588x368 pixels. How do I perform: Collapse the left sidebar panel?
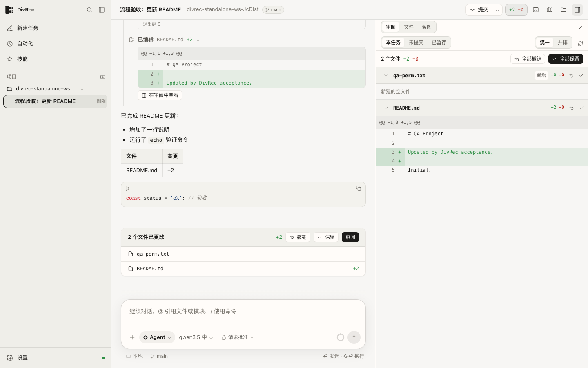pyautogui.click(x=102, y=10)
